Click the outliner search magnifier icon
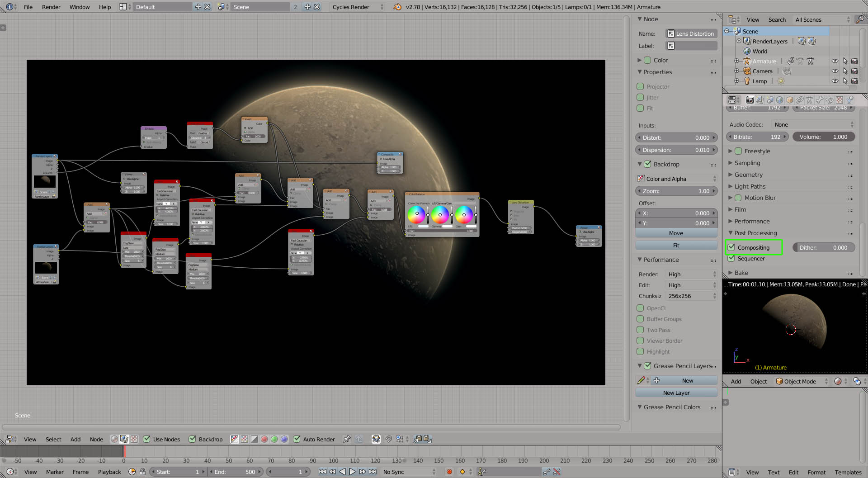This screenshot has height=478, width=868. point(859,19)
